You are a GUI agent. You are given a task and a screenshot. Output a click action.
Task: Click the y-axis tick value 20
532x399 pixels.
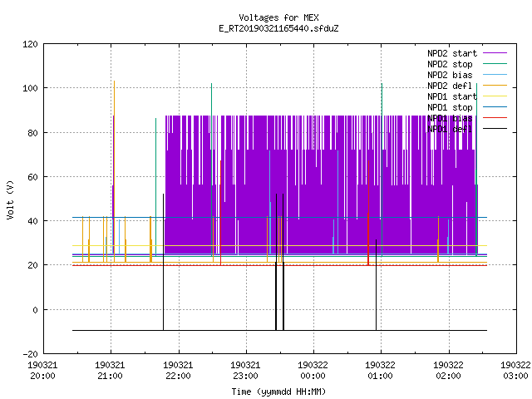tap(32, 265)
